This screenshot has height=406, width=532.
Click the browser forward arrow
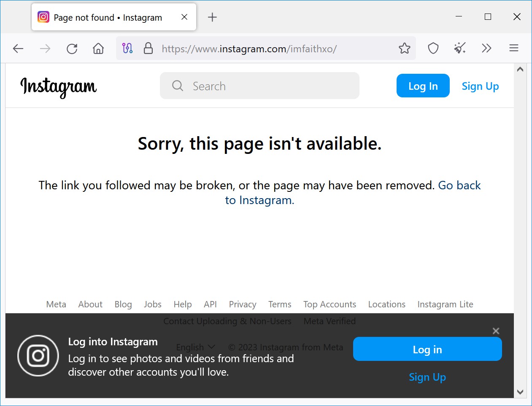[x=45, y=48]
